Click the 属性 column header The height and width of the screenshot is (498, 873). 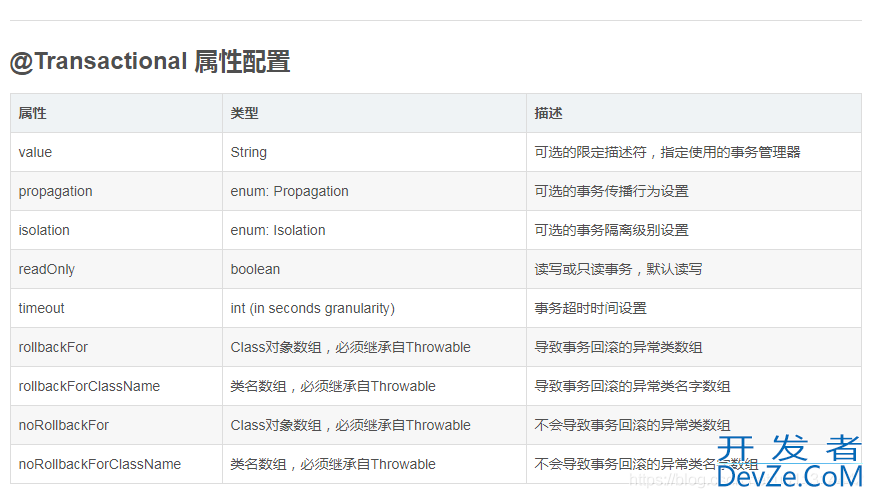(x=33, y=113)
